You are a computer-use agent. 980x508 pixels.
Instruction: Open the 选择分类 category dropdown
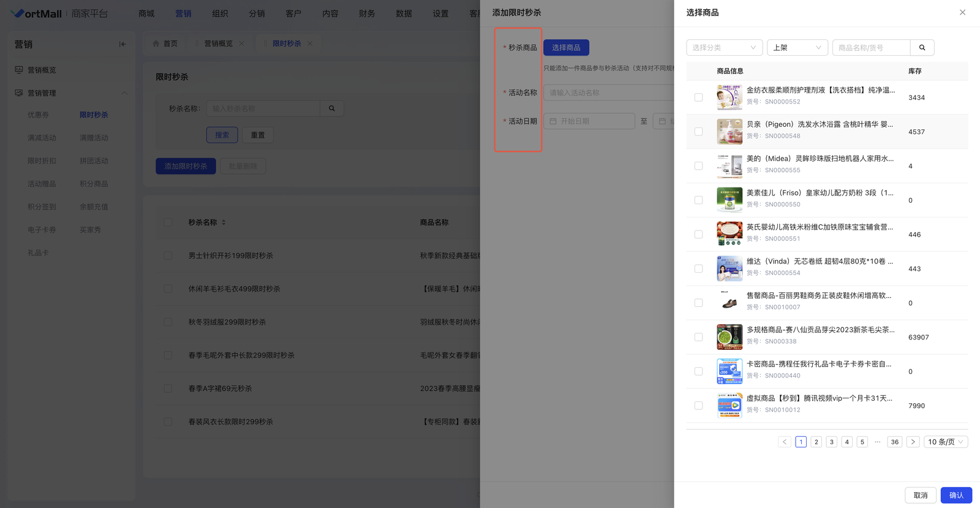click(x=724, y=48)
